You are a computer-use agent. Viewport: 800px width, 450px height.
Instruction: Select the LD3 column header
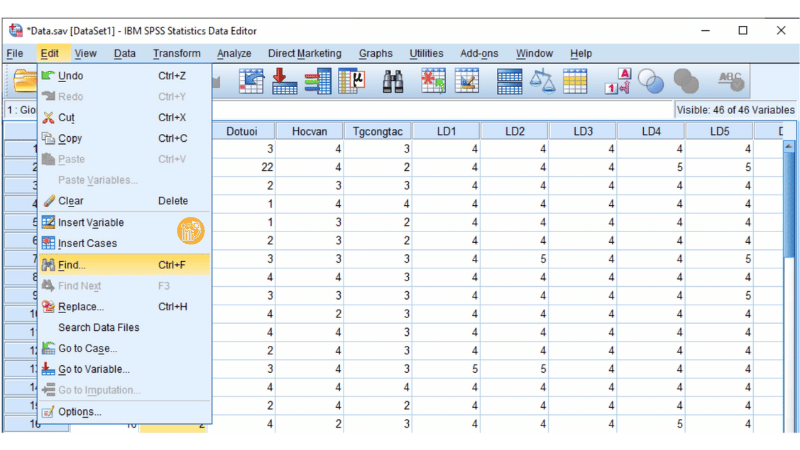click(582, 131)
